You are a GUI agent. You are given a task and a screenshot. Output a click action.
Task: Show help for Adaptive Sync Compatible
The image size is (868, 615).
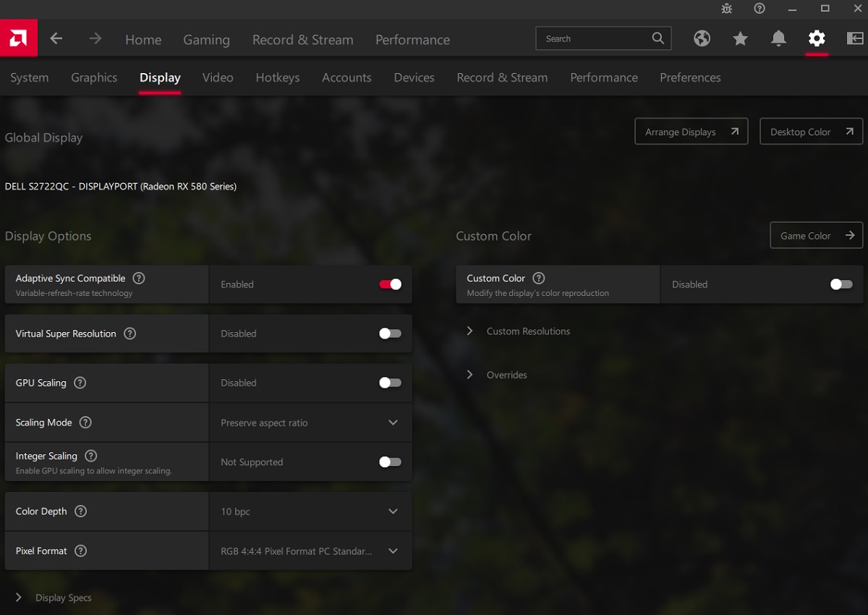coord(139,278)
